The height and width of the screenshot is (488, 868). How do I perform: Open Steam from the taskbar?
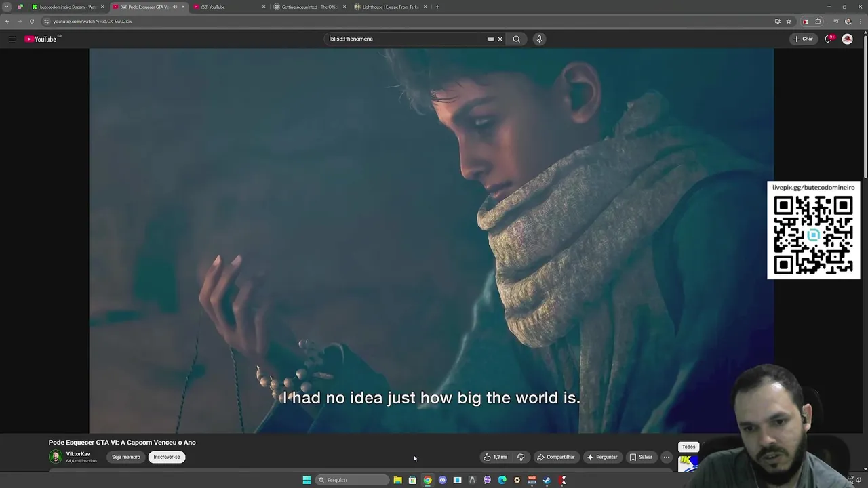(547, 480)
